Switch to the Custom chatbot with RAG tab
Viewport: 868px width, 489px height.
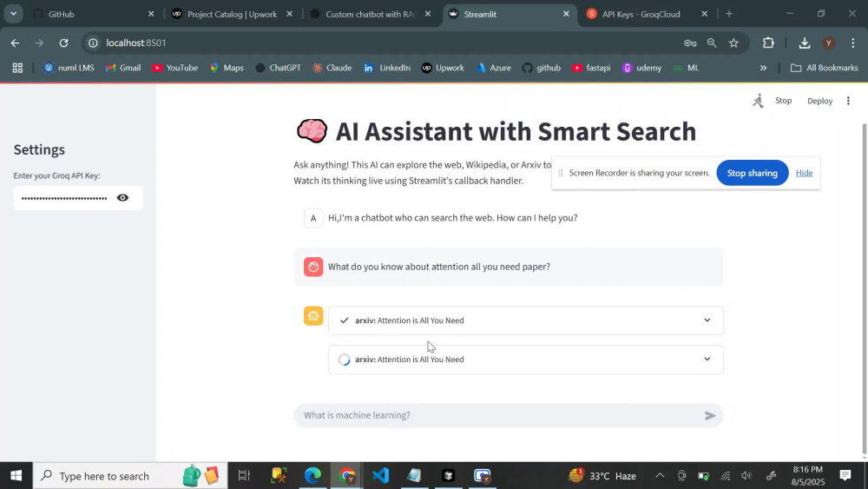tap(370, 14)
